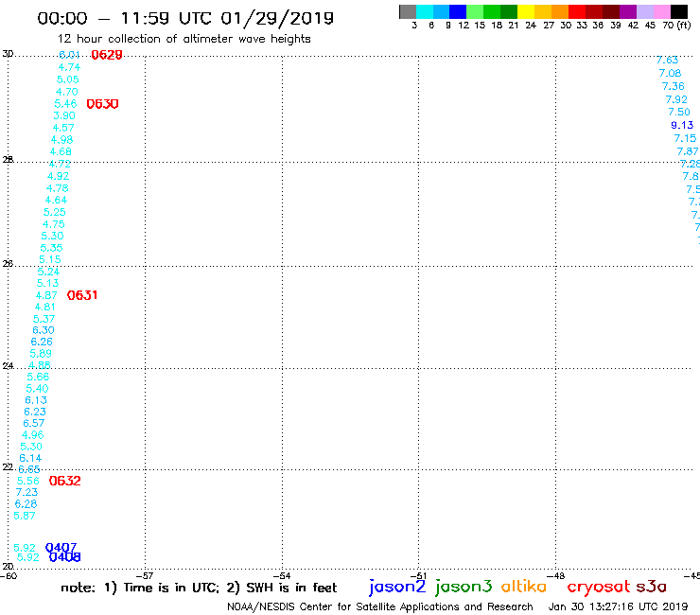Screen dimensions: 700x615
Task: Click the wave height value 5.05
Action: (68, 79)
